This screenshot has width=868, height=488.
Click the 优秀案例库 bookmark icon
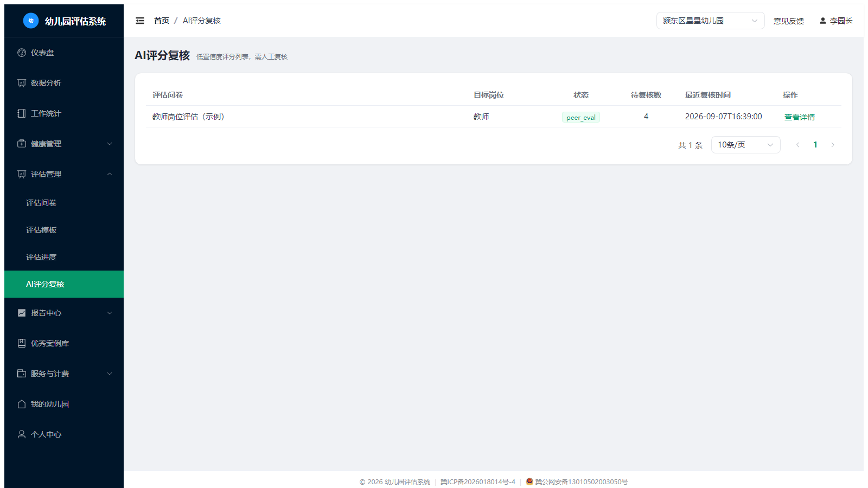pyautogui.click(x=22, y=343)
